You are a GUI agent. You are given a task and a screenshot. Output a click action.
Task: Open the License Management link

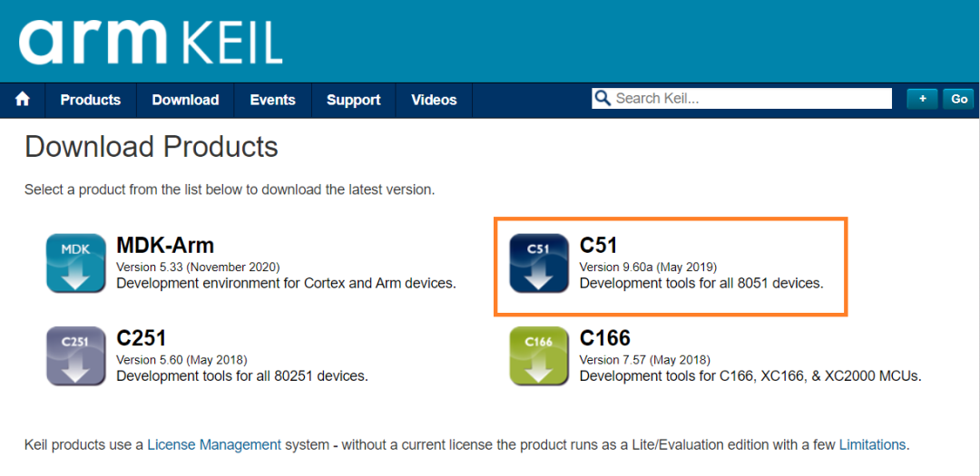pyautogui.click(x=214, y=445)
